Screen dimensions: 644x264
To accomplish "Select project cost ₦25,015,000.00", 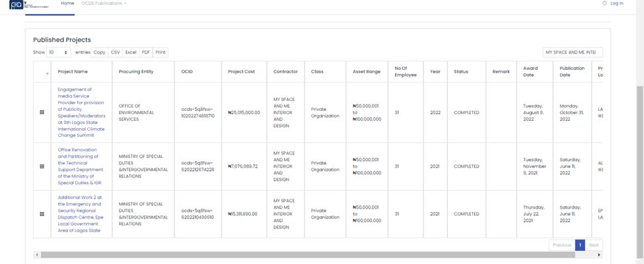I will (244, 112).
